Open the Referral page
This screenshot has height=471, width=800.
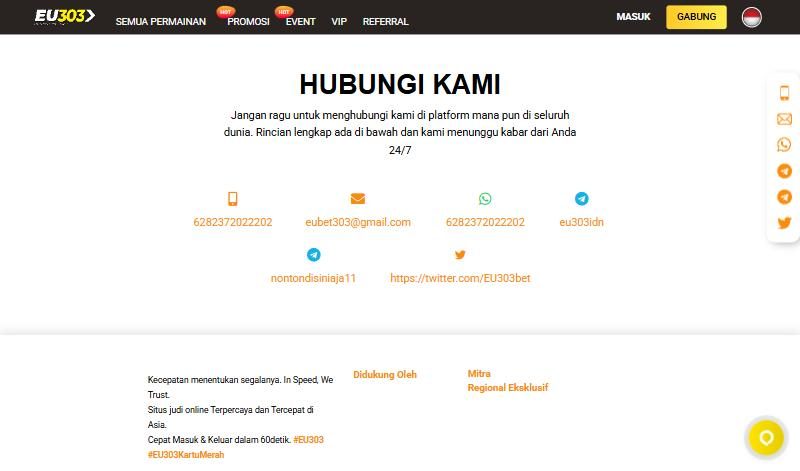(385, 21)
